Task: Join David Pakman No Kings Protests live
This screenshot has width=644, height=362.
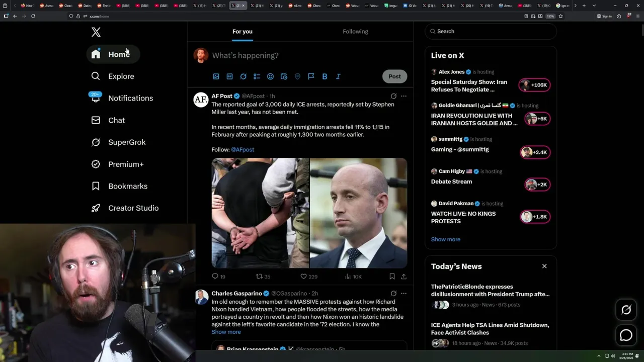Action: point(463,218)
